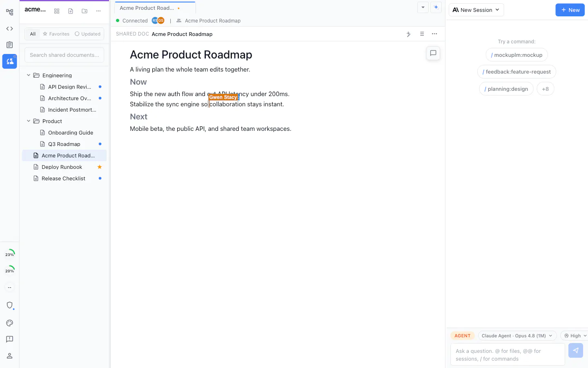This screenshot has width=588, height=368.
Task: Click the Connected status indicator
Action: click(131, 20)
